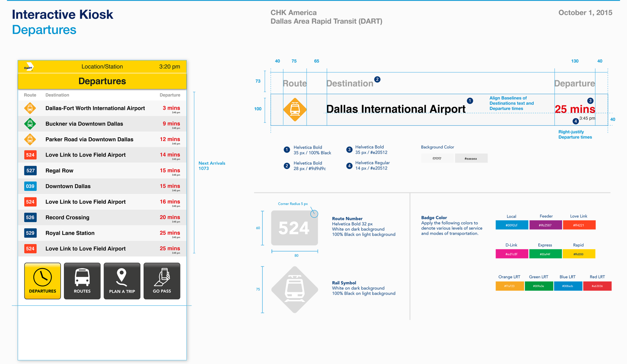Viewport: 627px width, 364px height.
Task: Pick the Green LRT color swatch
Action: pos(539,286)
